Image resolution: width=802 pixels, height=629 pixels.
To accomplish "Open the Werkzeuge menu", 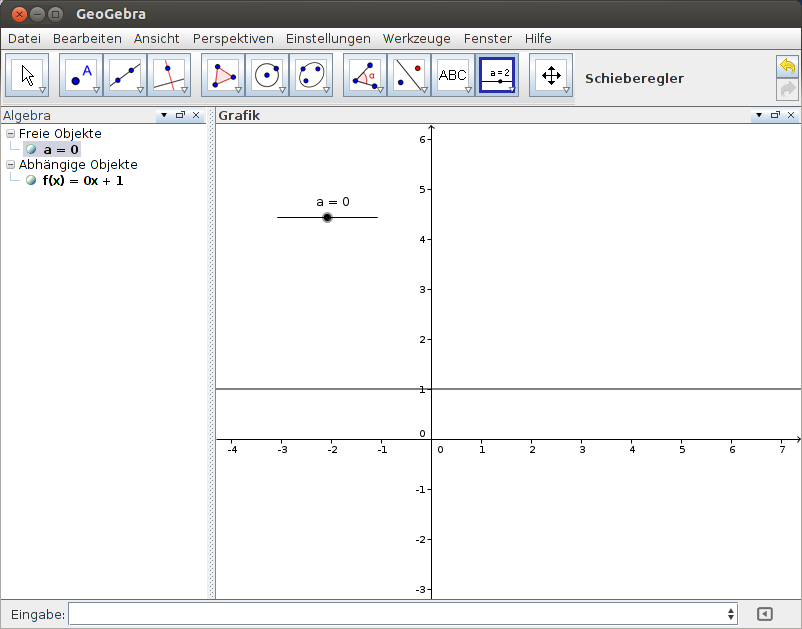I will coord(416,38).
